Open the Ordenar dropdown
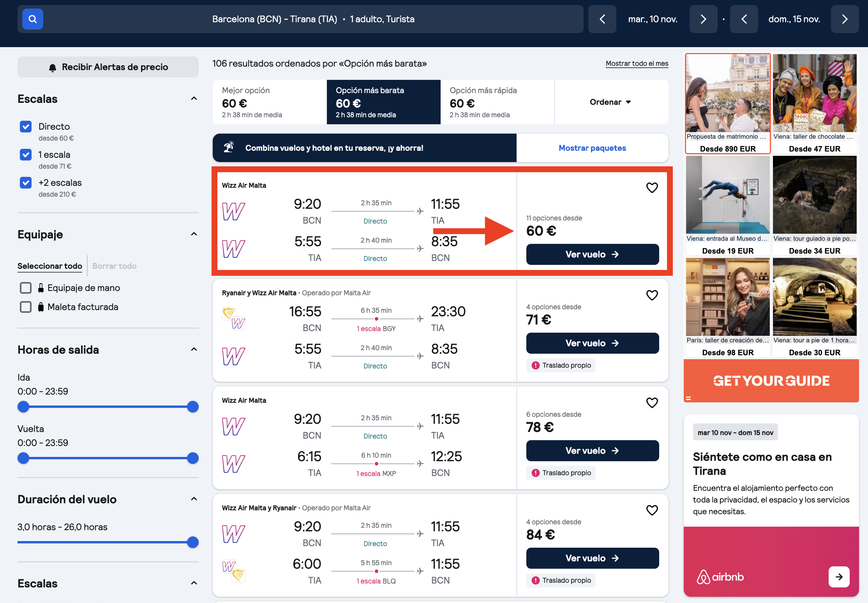 coord(611,102)
